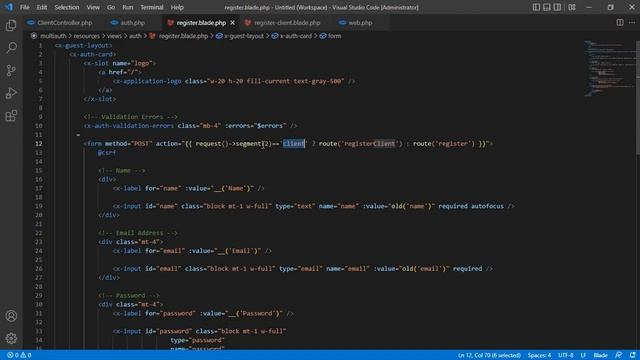Open More Actions ellipsis in editor
The width and height of the screenshot is (640, 360).
point(632,22)
